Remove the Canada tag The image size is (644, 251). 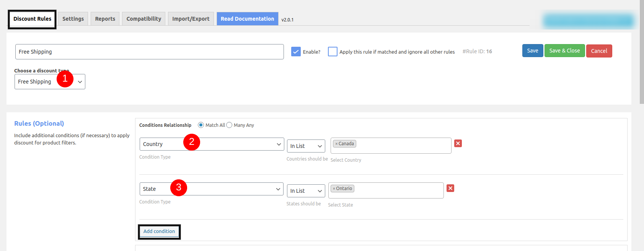[336, 144]
